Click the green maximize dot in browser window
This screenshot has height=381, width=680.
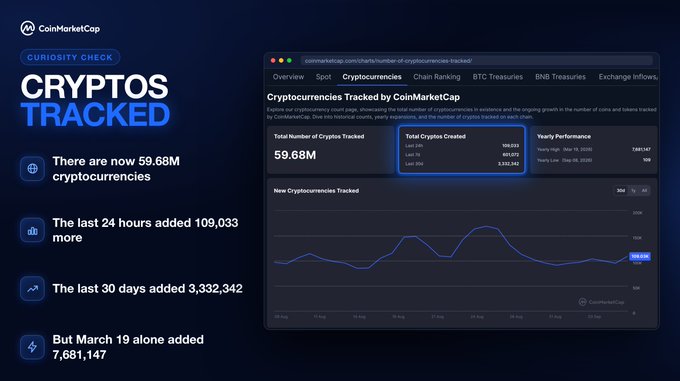(x=289, y=61)
